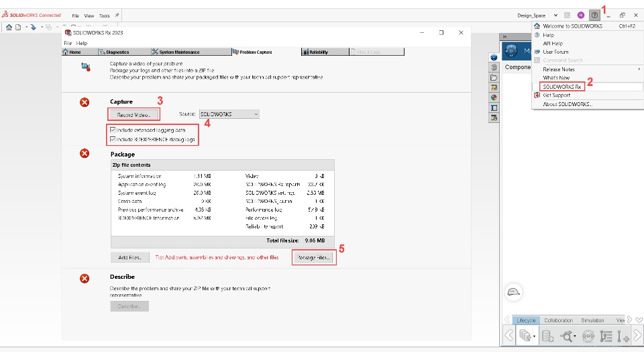Select the Collaboration tab
Viewport: 644px width, 352px height.
click(558, 320)
